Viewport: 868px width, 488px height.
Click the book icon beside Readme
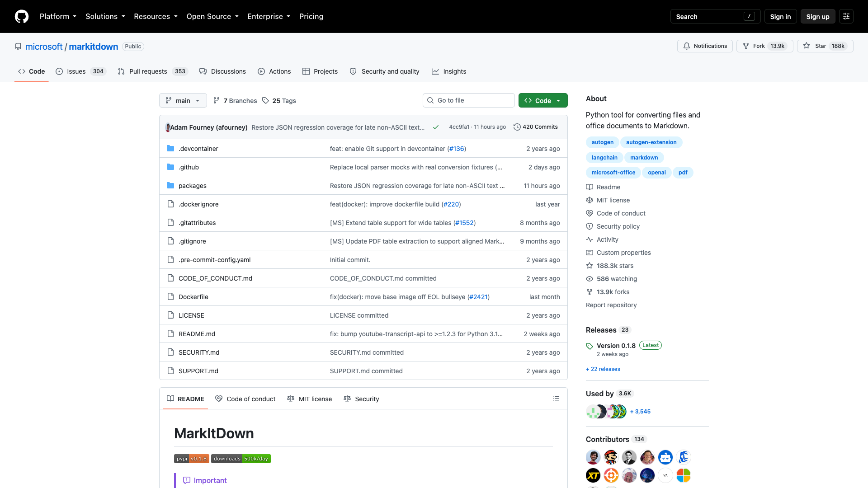coord(590,187)
